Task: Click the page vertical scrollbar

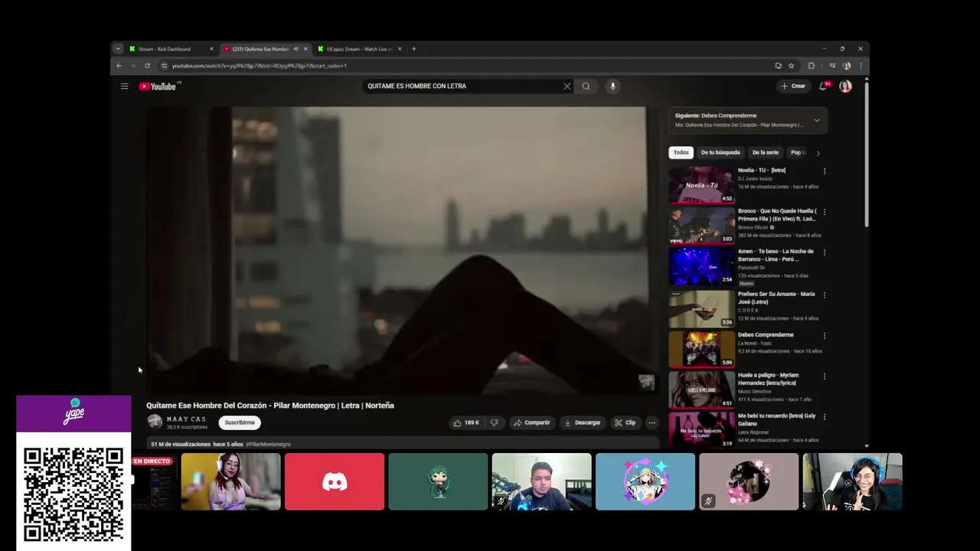Action: (867, 153)
